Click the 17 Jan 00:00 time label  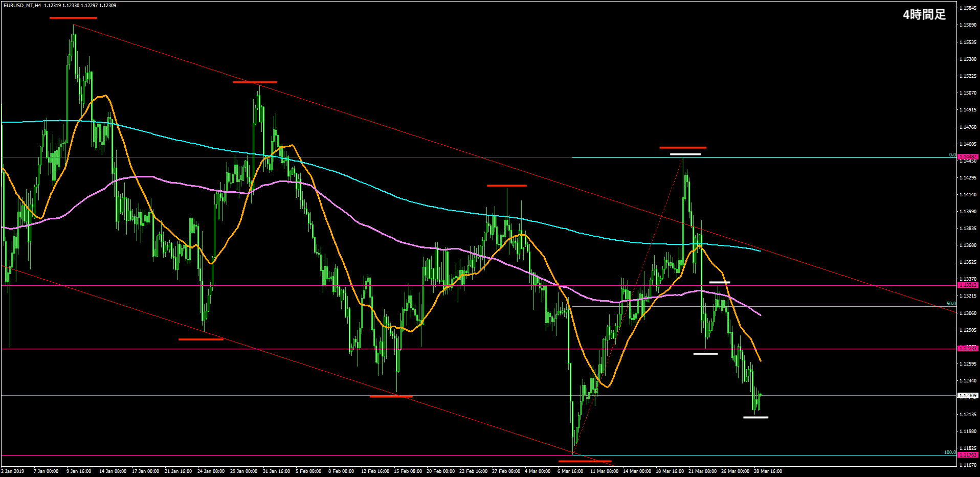pos(145,471)
